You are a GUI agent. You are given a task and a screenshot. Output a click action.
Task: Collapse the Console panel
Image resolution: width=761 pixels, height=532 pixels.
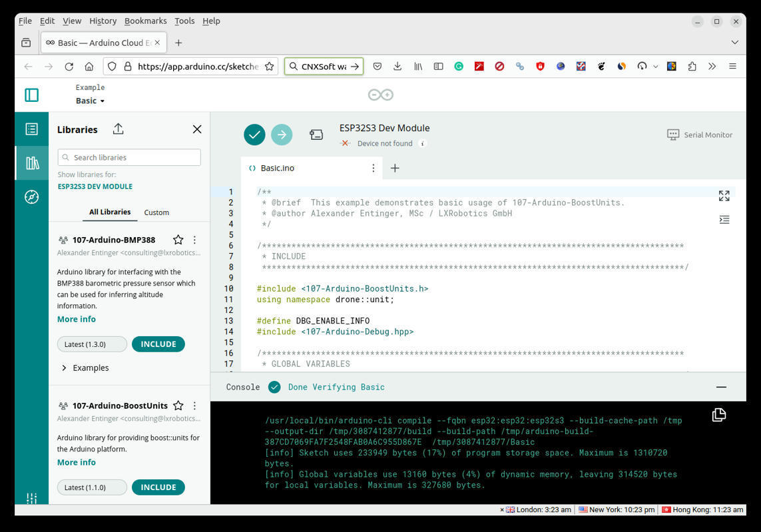pos(721,387)
